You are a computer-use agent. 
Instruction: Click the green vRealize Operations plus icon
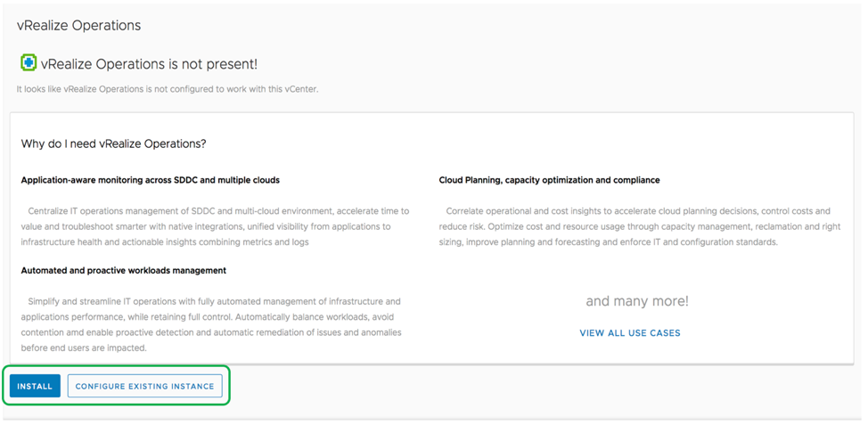click(29, 63)
